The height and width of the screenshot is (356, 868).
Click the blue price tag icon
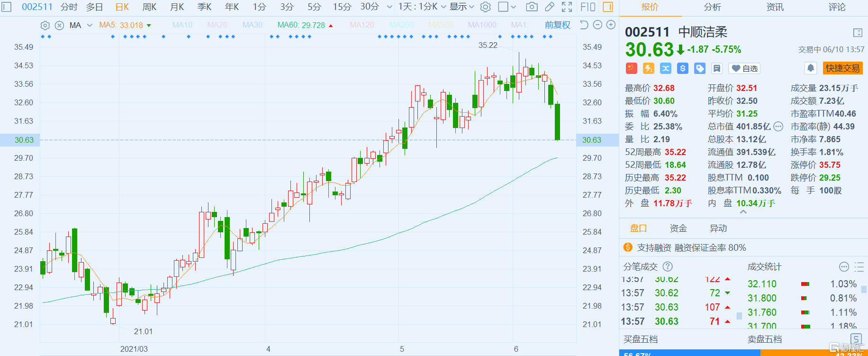click(x=700, y=68)
